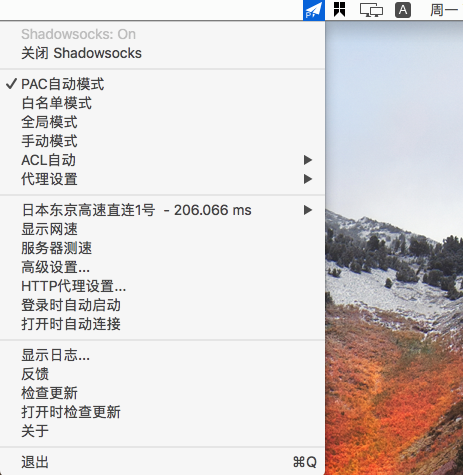
Task: Expand the ACL自动 submenu arrow
Action: click(308, 160)
